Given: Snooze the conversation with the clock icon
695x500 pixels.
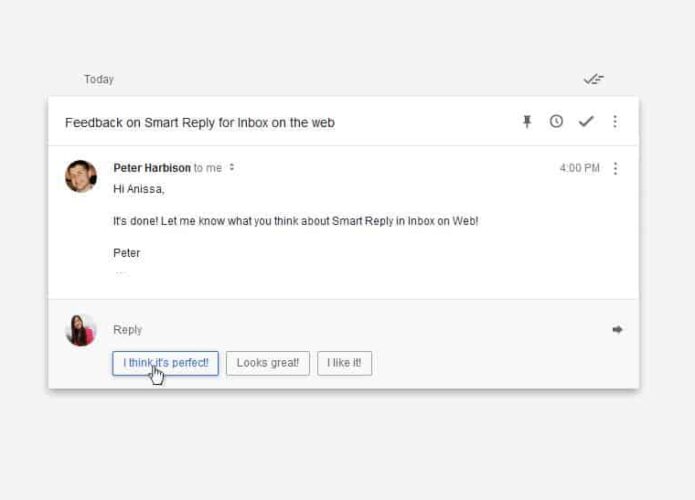Looking at the screenshot, I should [556, 121].
